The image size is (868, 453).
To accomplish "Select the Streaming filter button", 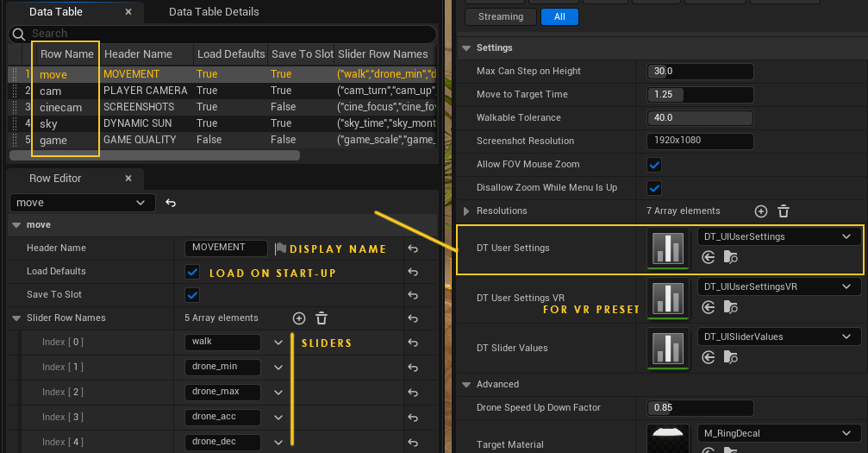I will [501, 16].
